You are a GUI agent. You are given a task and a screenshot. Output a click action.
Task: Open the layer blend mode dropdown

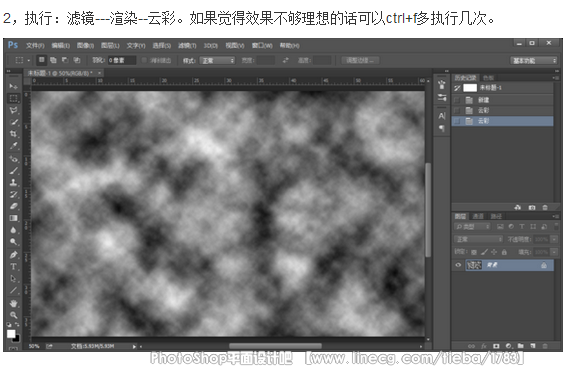pyautogui.click(x=478, y=239)
